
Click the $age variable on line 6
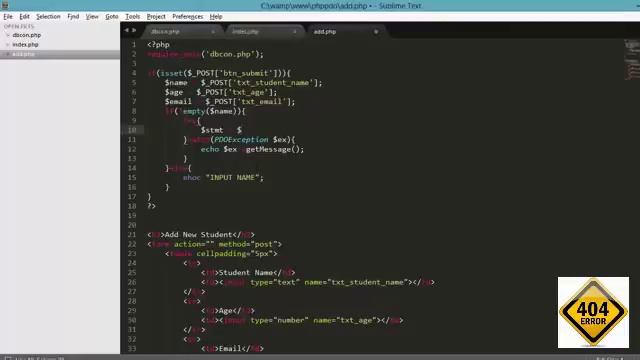[174, 92]
